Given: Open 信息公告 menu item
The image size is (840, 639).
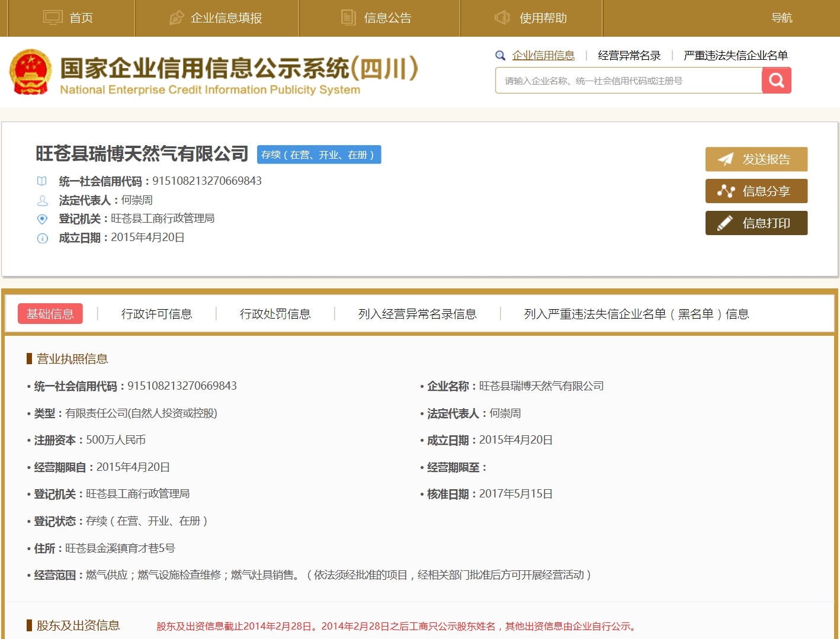Looking at the screenshot, I should (x=387, y=18).
